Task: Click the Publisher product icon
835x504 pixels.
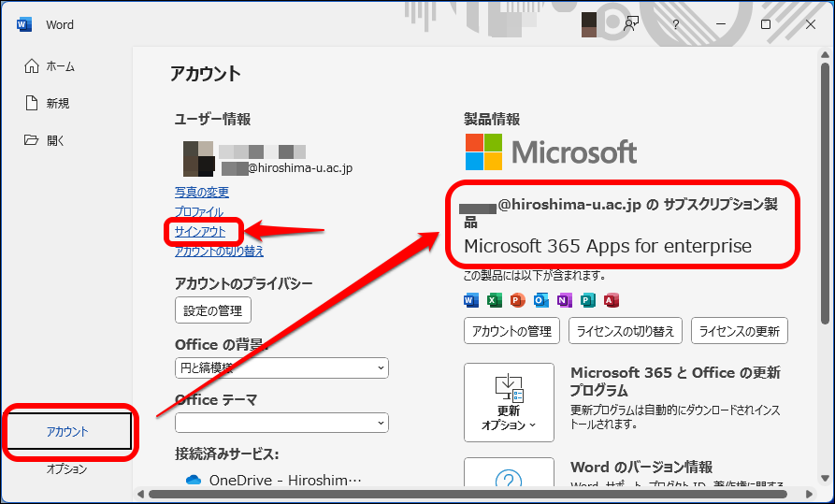Action: point(587,300)
